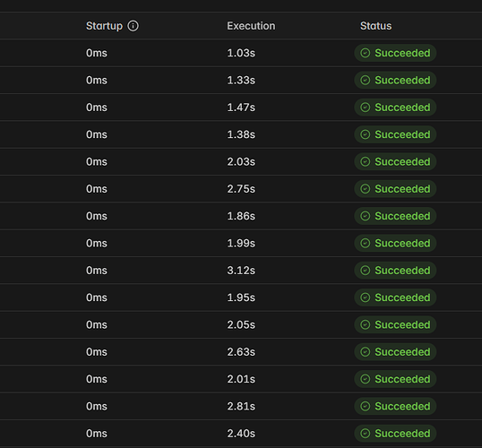Image resolution: width=482 pixels, height=448 pixels.
Task: Click the Succeeded badge for the 1.03s run
Action: pyautogui.click(x=395, y=53)
